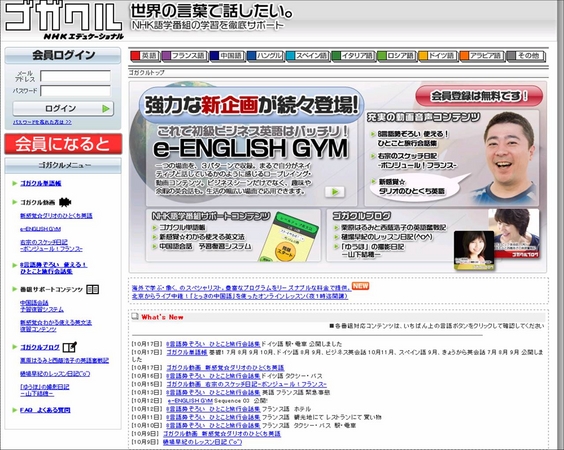Open the forgot password link under login
Screen dimensions: 564x450
click(42, 122)
